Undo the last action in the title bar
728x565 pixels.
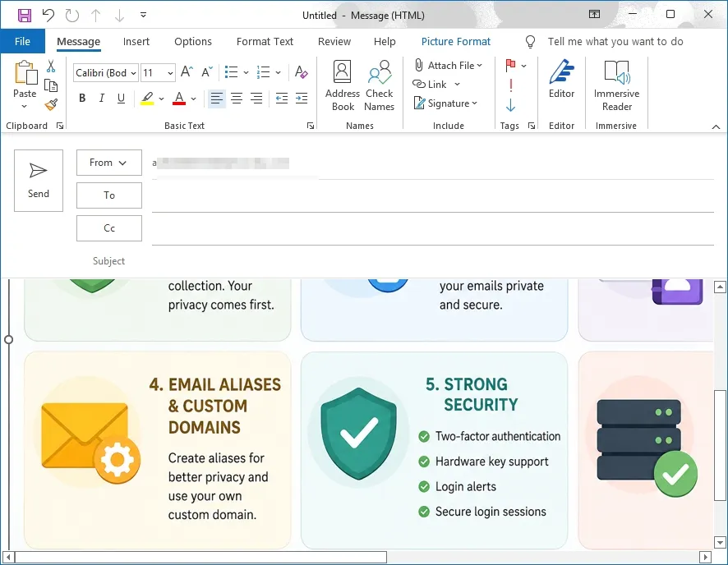[x=48, y=16]
